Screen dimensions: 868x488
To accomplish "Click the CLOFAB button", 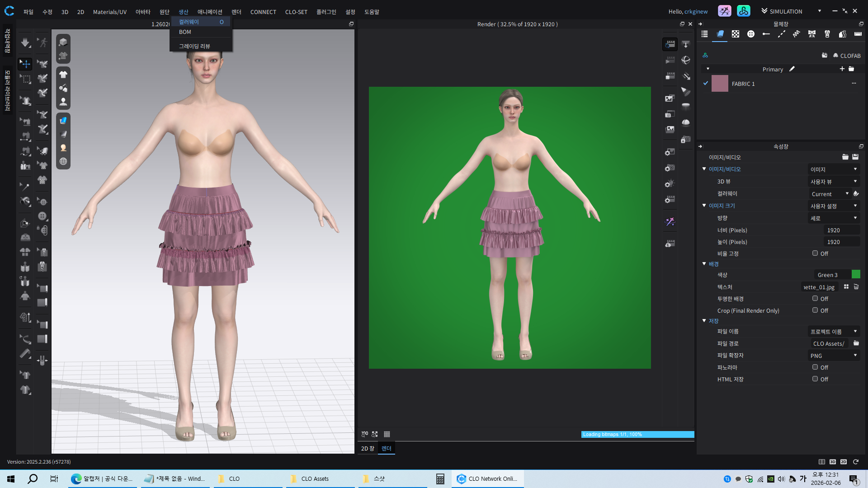I will point(847,56).
